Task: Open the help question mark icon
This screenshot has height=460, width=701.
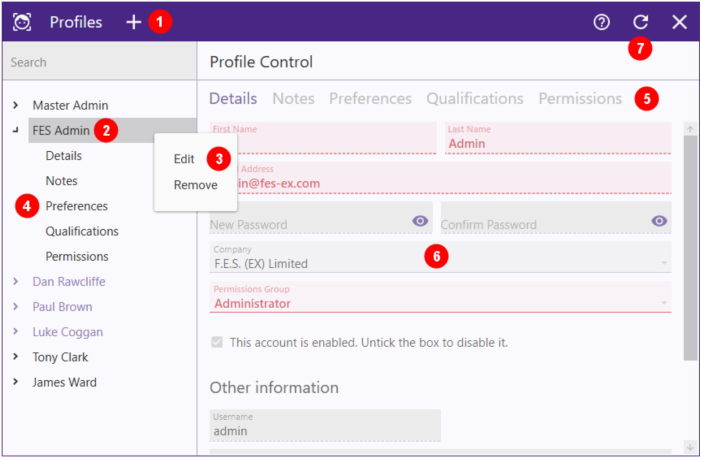Action: point(602,22)
